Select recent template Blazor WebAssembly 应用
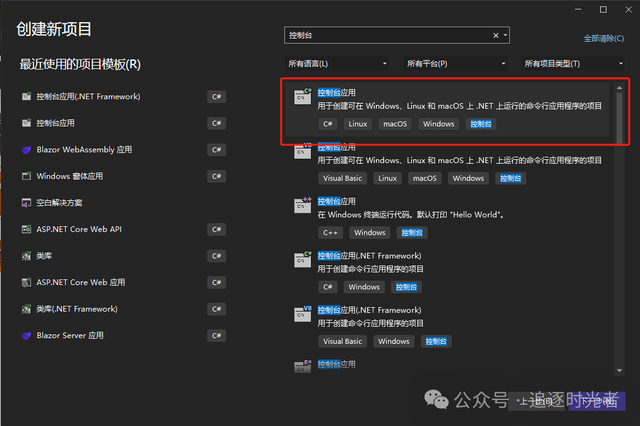This screenshot has width=640, height=426. (x=84, y=150)
